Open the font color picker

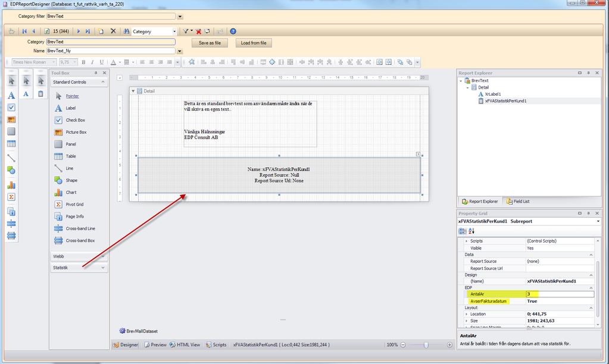pos(114,62)
